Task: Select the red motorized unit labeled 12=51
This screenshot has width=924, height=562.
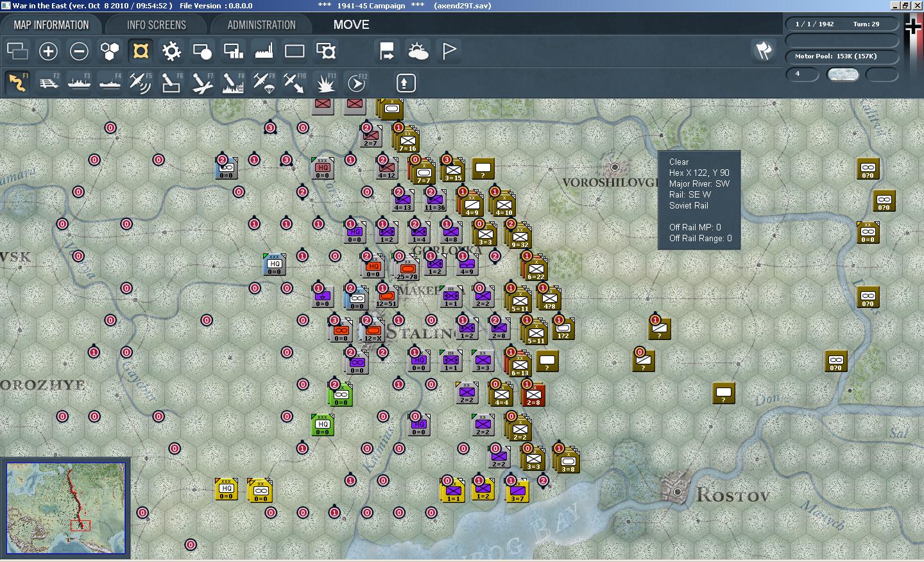Action: pos(386,296)
